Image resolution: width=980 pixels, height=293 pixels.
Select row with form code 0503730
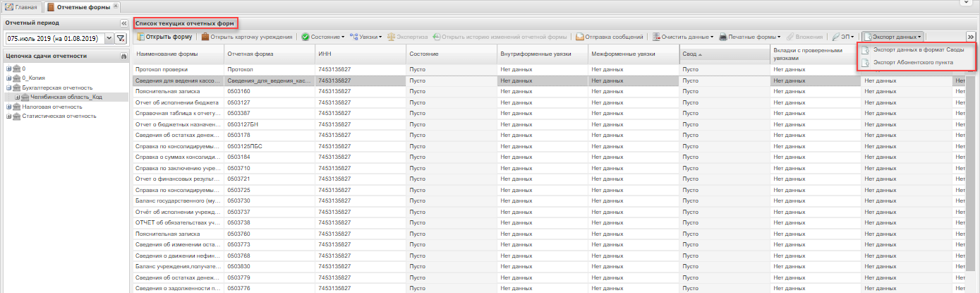pyautogui.click(x=550, y=201)
